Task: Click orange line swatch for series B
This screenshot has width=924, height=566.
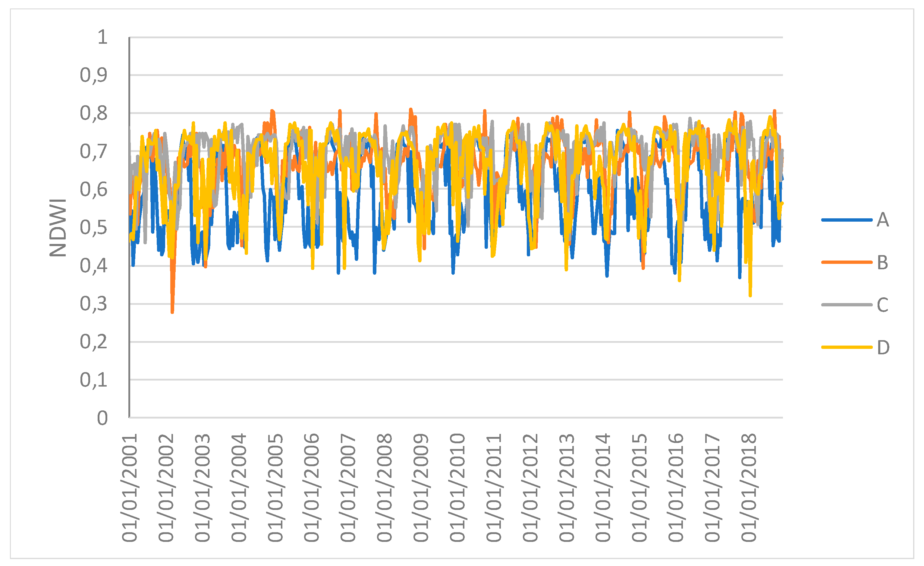Action: (846, 262)
